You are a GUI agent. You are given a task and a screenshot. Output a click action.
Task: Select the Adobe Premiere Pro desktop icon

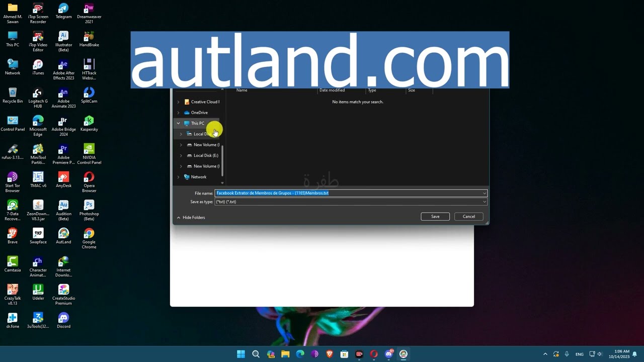63,154
